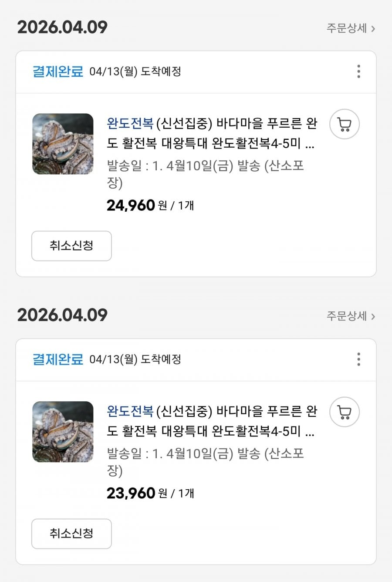Click the 24,960 원 / 1개 price text

point(150,205)
